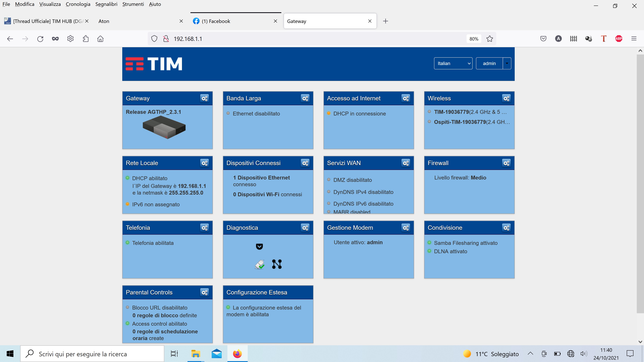Click the Firewall card title
644x362 pixels.
point(438,163)
